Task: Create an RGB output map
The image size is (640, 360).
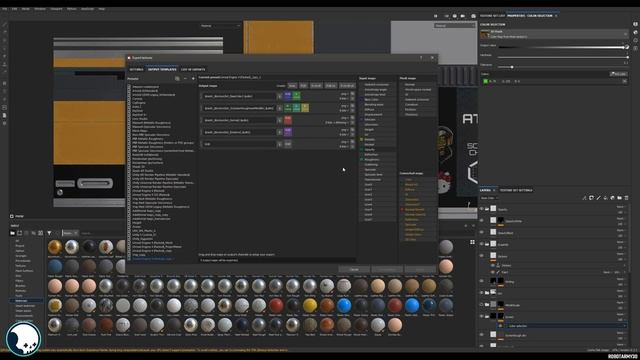Action: 303,86
